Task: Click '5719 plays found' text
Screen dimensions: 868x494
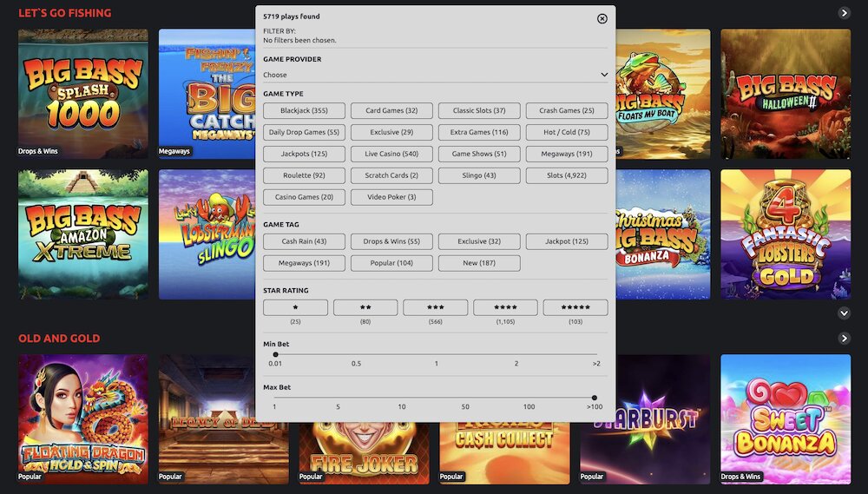Action: 291,16
